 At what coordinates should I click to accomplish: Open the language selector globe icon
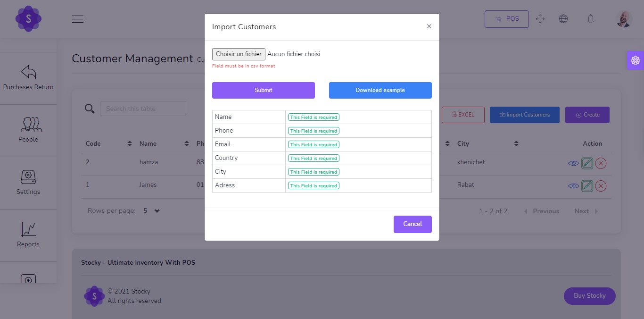point(563,19)
